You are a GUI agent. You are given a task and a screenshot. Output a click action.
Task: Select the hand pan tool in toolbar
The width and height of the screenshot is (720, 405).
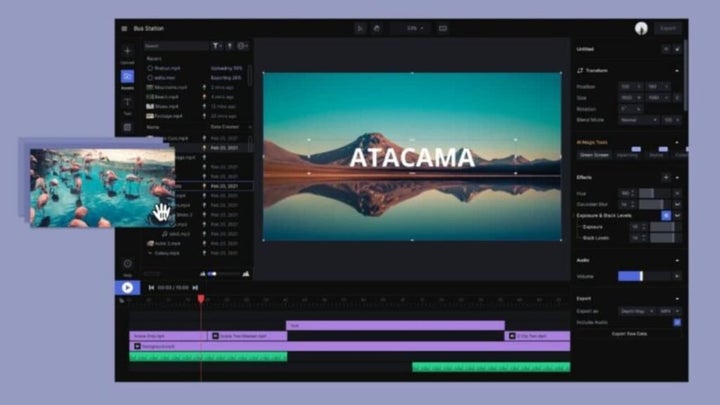click(x=377, y=29)
